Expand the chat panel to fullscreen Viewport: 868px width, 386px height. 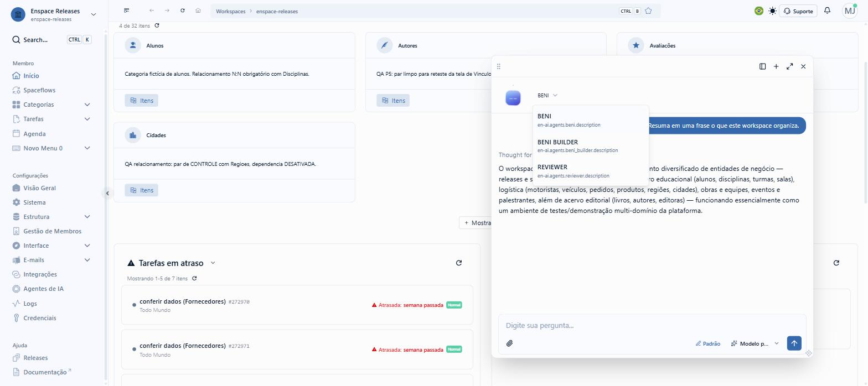(789, 66)
